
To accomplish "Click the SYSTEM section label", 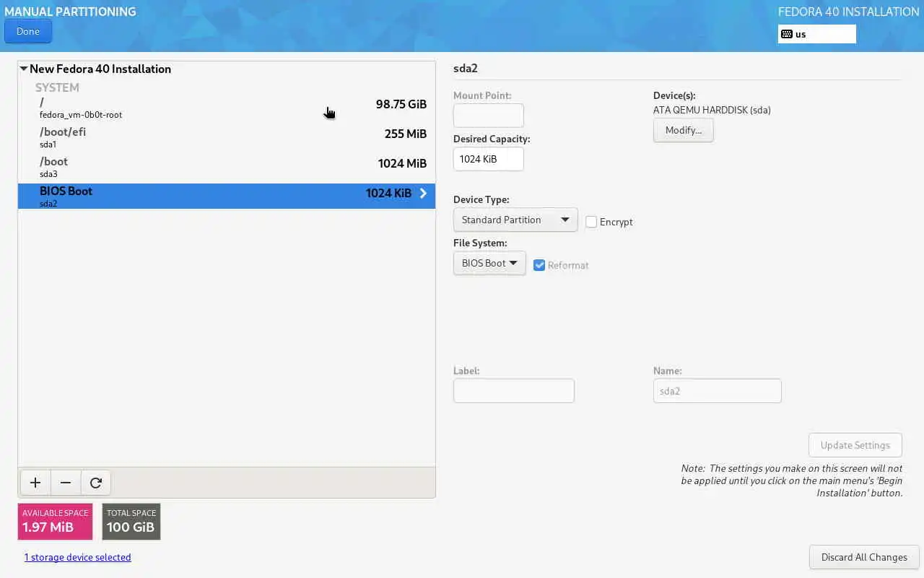I will pyautogui.click(x=57, y=87).
